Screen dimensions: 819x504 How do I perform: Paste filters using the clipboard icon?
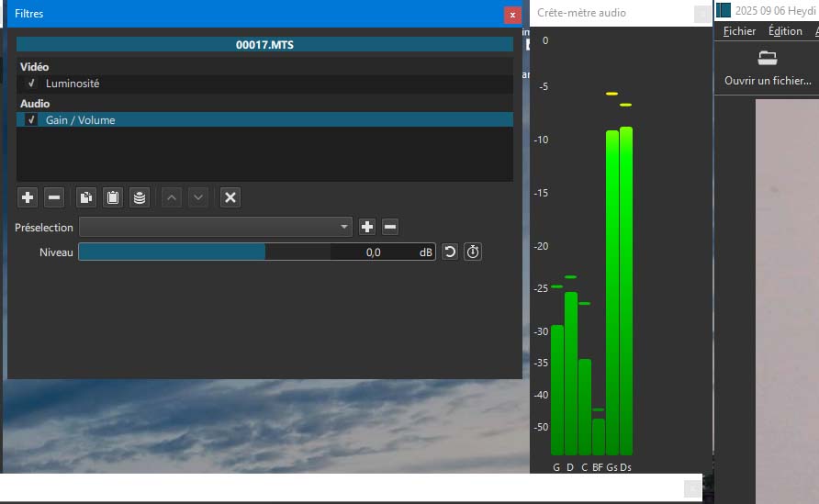112,197
